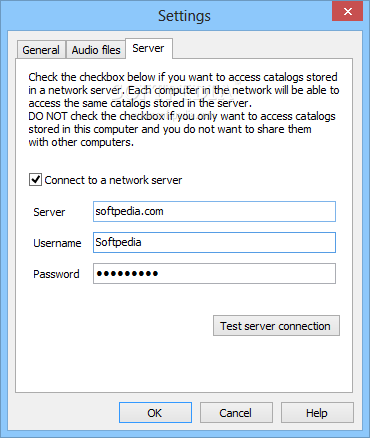Click the 'Server' label beside the first field

coord(49,212)
